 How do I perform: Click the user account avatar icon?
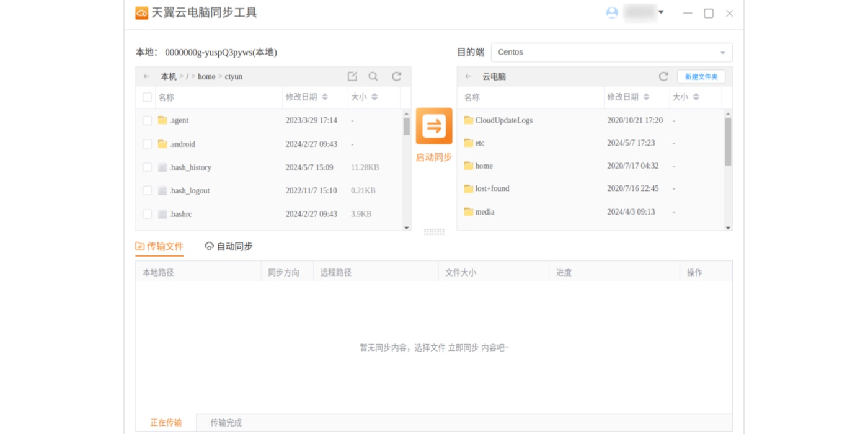tap(612, 13)
